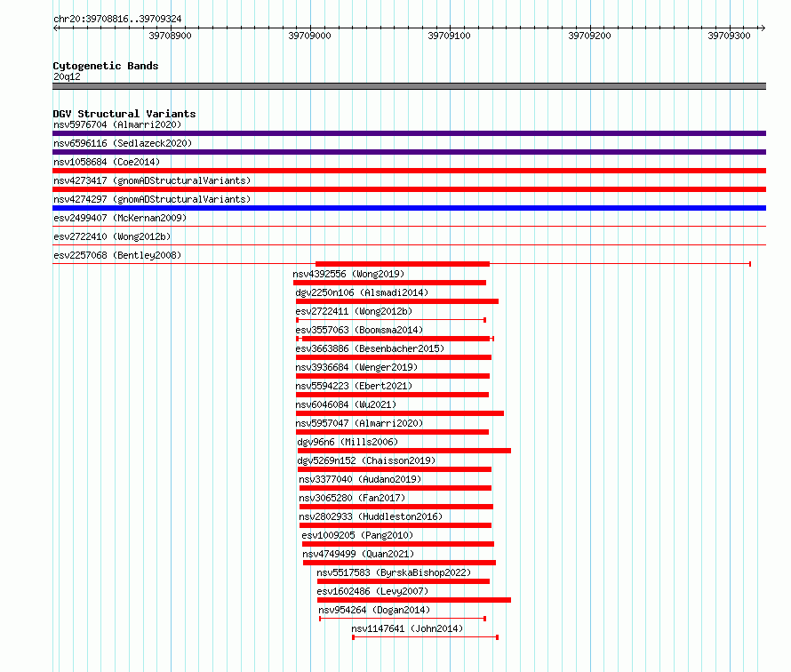Click ruler position 39709100
Screen dimensions: 791x672
449,36
